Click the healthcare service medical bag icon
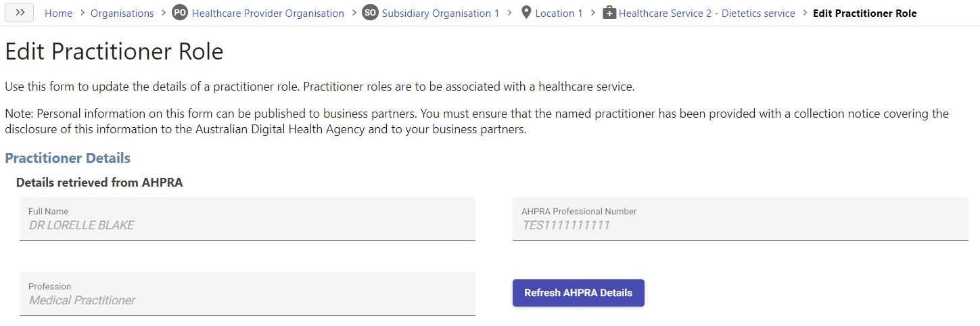The image size is (980, 326). 609,13
